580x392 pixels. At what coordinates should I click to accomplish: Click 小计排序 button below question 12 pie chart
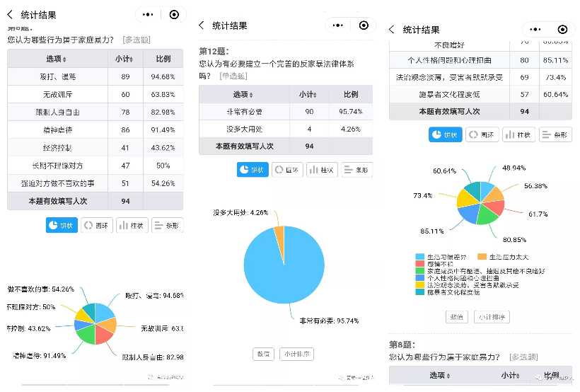click(296, 354)
